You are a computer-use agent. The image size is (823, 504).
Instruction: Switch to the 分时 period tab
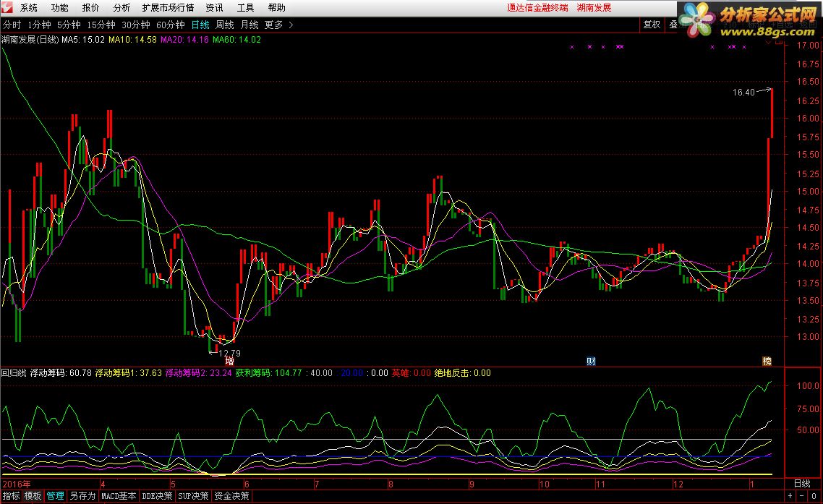[12, 25]
